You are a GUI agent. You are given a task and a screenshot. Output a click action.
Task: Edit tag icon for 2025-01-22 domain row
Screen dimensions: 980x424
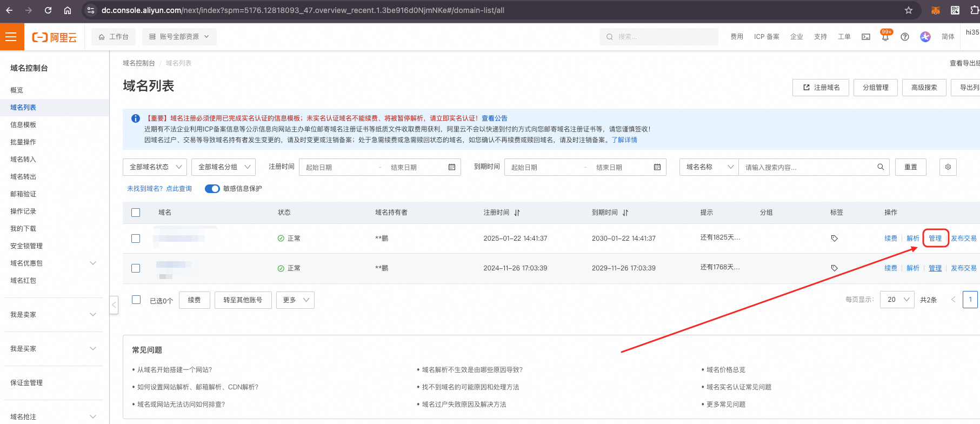[x=835, y=239]
